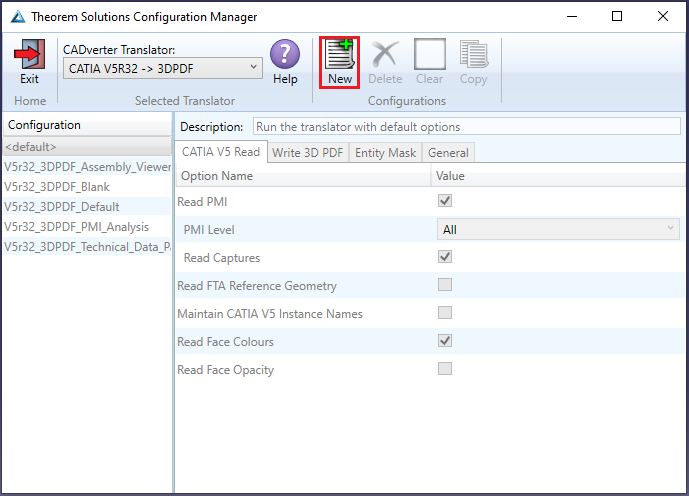Viewport: 689px width, 496px height.
Task: Enable Read FTA Reference Geometry checkbox
Action: click(445, 285)
